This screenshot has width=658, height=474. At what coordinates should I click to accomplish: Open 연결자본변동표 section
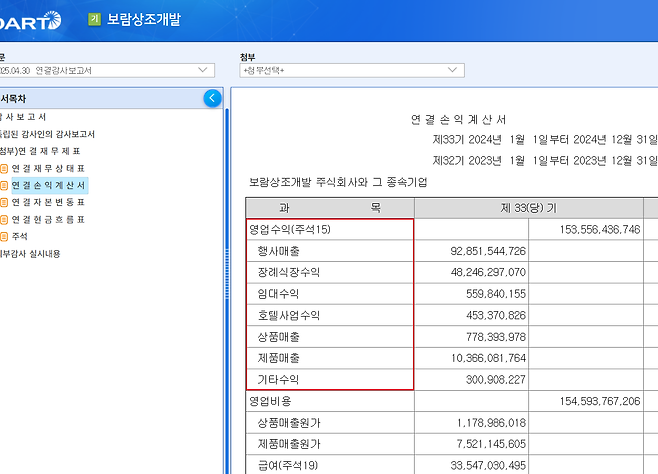pos(48,203)
